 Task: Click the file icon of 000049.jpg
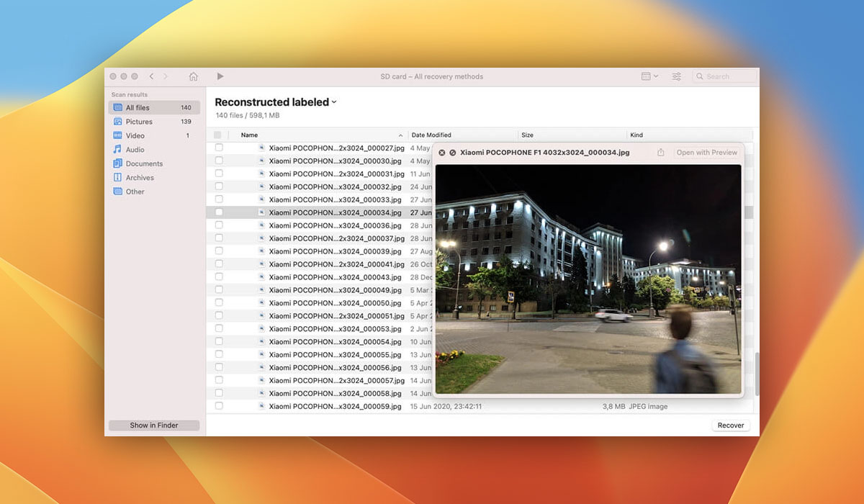262,290
